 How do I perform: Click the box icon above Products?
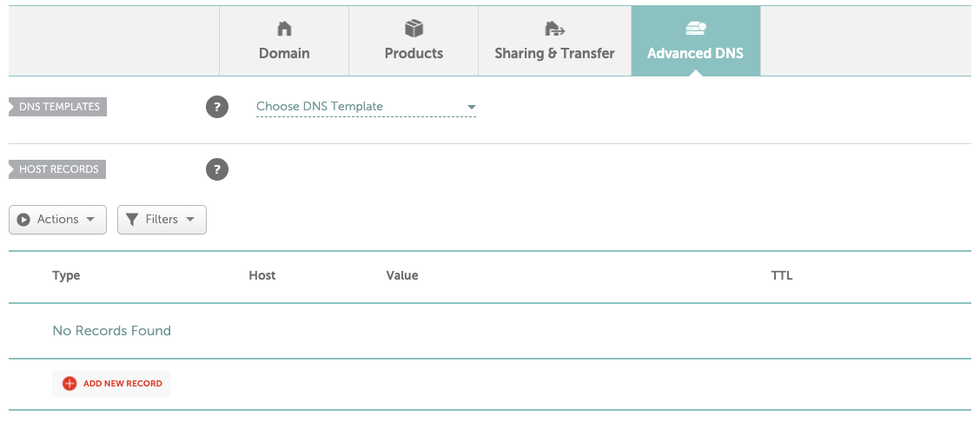414,29
